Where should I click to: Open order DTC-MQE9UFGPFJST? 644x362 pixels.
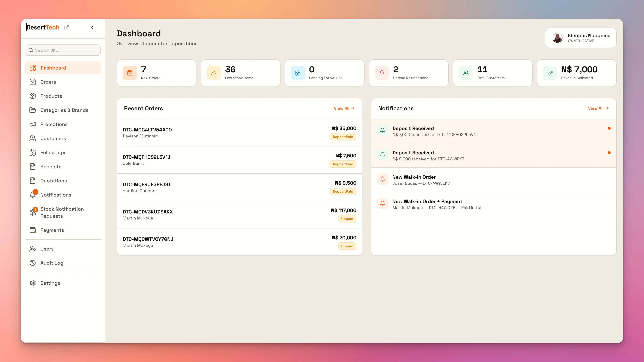240,187
